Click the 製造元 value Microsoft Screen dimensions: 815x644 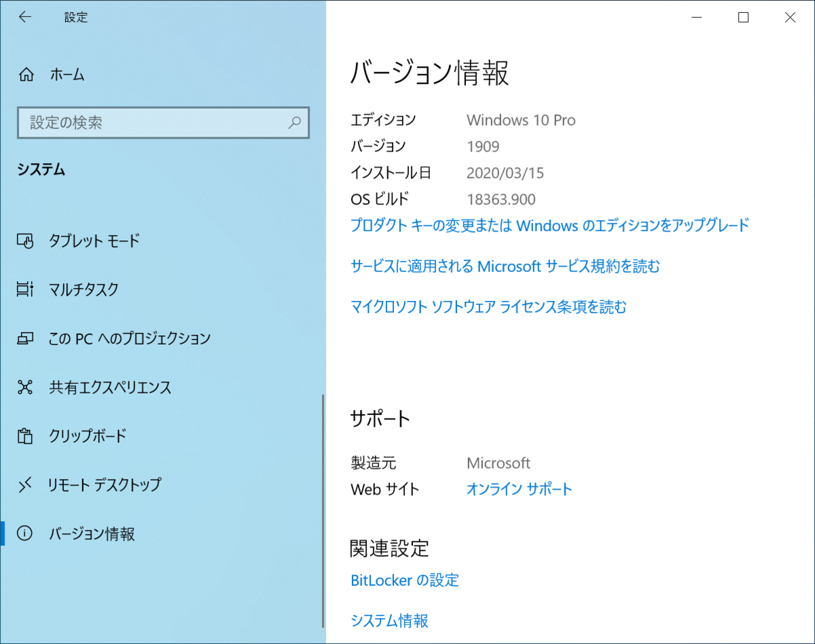click(x=499, y=463)
